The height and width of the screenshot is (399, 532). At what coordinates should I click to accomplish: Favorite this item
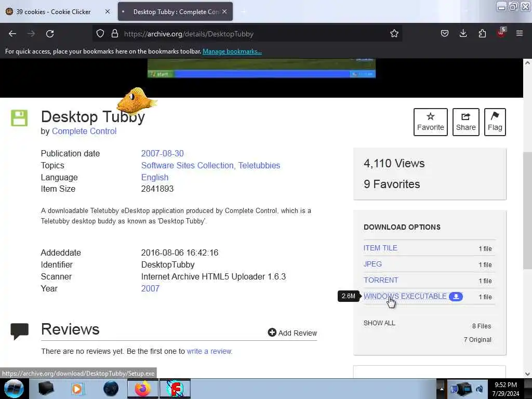tap(431, 122)
